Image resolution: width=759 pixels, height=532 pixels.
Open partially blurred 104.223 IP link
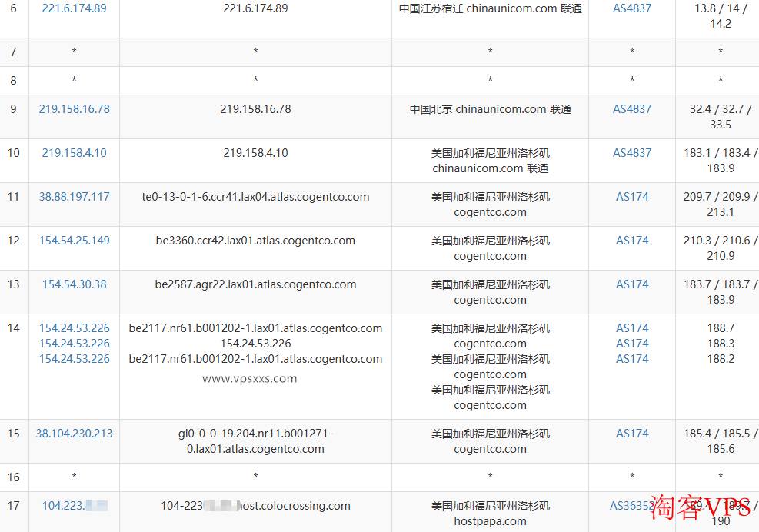point(75,506)
